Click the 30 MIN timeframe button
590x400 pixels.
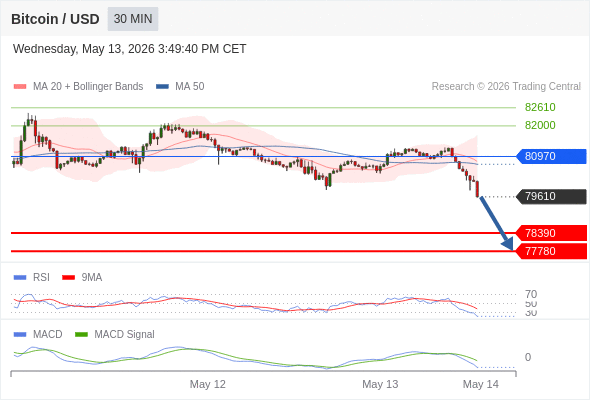tap(133, 19)
